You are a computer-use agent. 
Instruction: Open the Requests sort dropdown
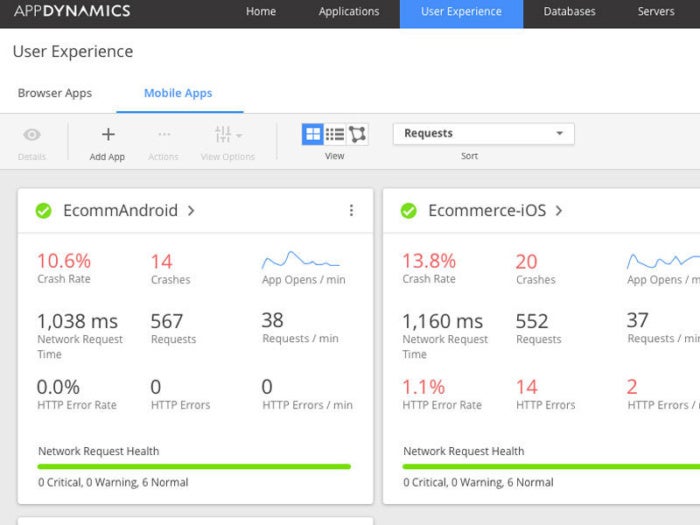coord(483,133)
